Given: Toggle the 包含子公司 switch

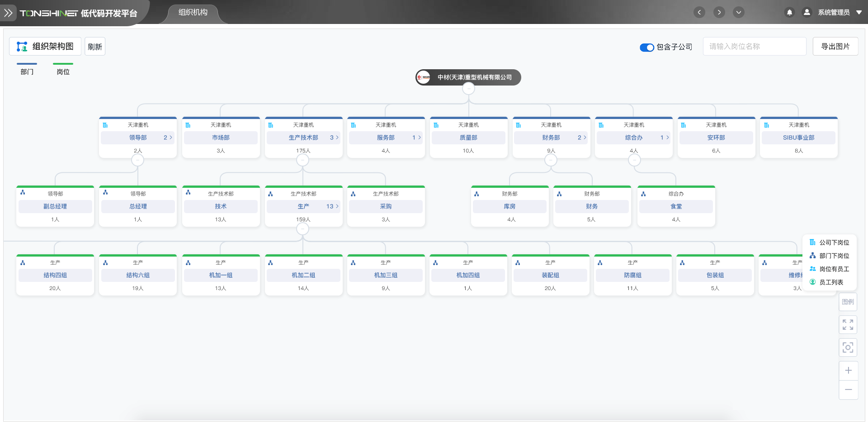Looking at the screenshot, I should point(646,47).
